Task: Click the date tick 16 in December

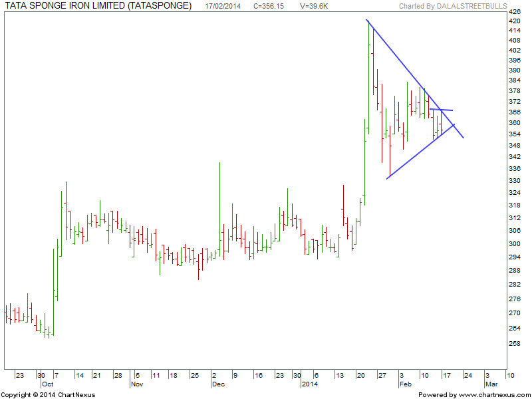Action: click(259, 376)
